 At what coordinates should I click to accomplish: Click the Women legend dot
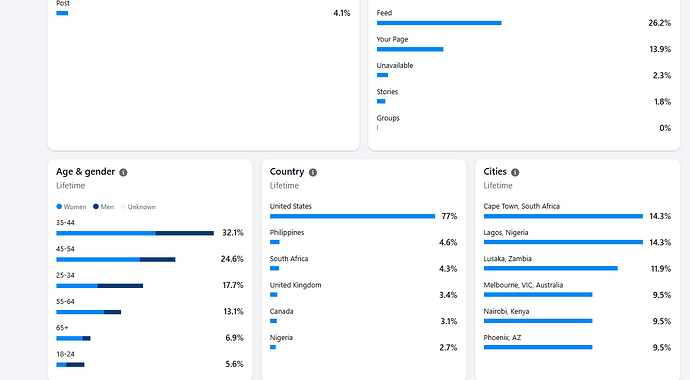tap(59, 207)
